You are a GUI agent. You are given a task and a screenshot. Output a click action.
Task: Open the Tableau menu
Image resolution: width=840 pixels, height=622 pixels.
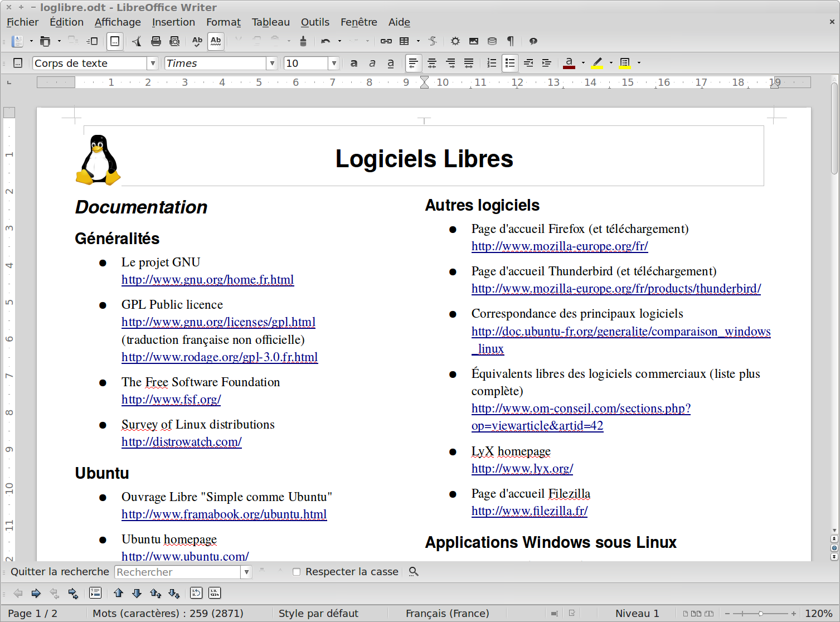tap(271, 22)
